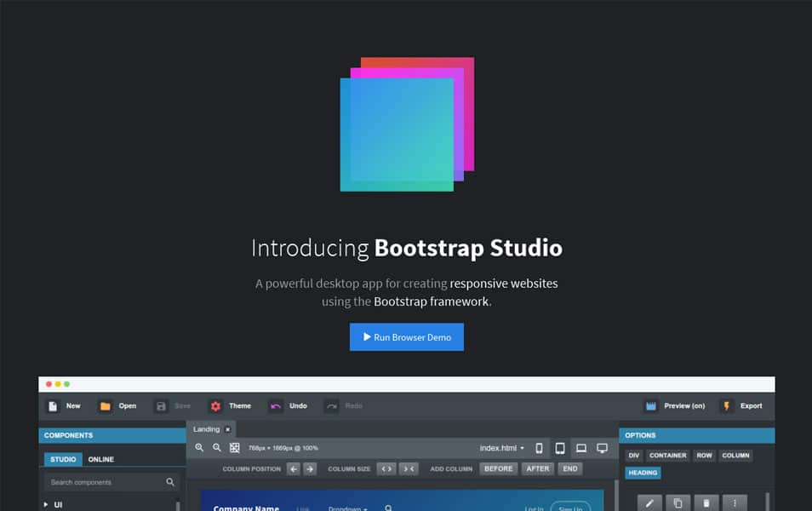The height and width of the screenshot is (511, 812).
Task: Click BEFORE to add a column
Action: (x=498, y=468)
